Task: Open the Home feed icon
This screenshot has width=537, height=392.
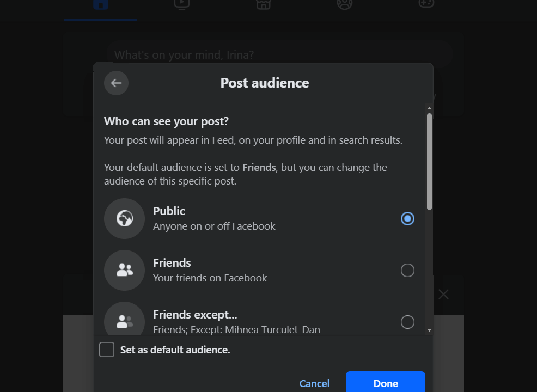Action: pos(100,5)
